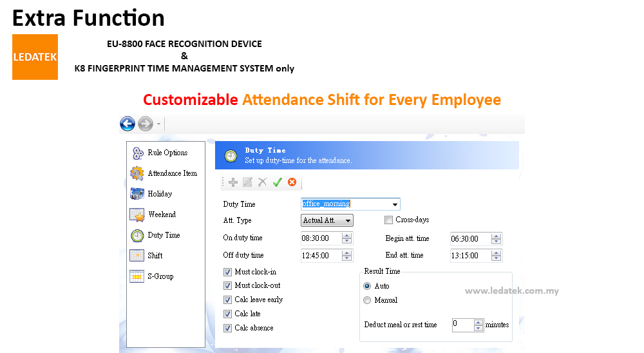Click the clock icon in Duty Time header
The width and height of the screenshot is (644, 353).
pyautogui.click(x=231, y=156)
